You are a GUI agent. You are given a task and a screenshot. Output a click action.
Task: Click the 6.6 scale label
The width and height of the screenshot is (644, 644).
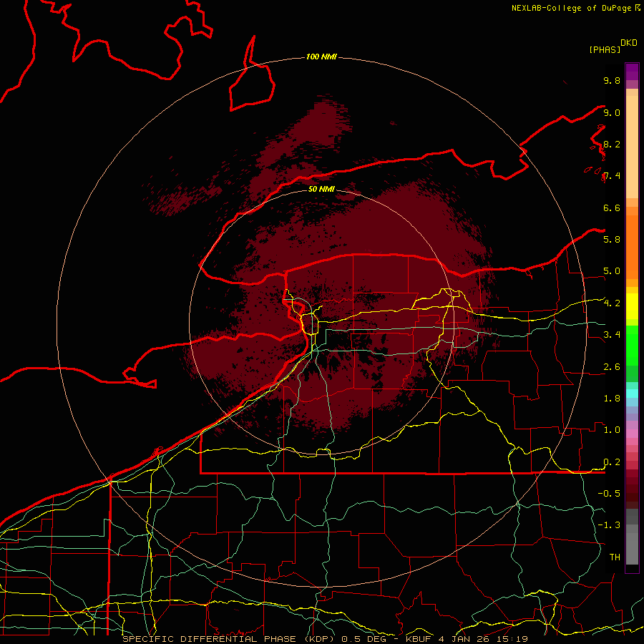coord(612,208)
